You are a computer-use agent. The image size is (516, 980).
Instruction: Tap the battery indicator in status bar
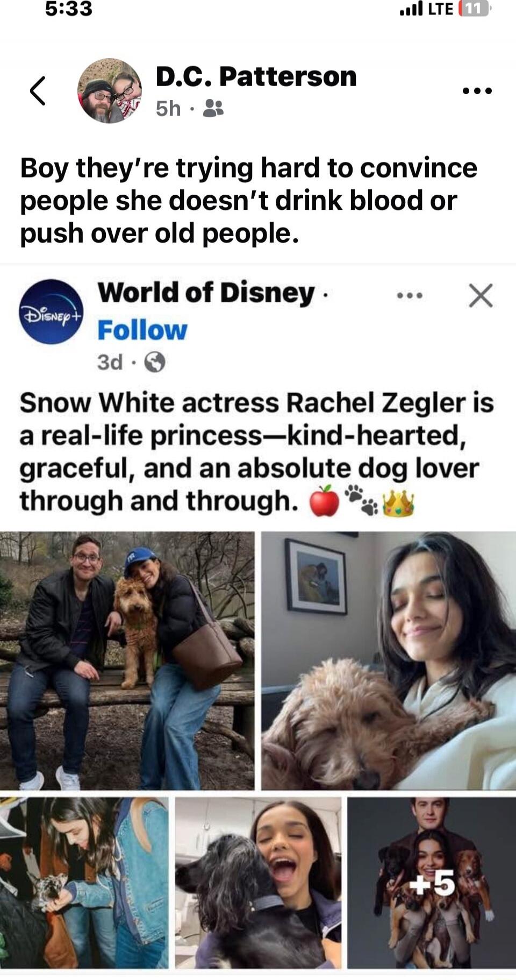[x=474, y=9]
